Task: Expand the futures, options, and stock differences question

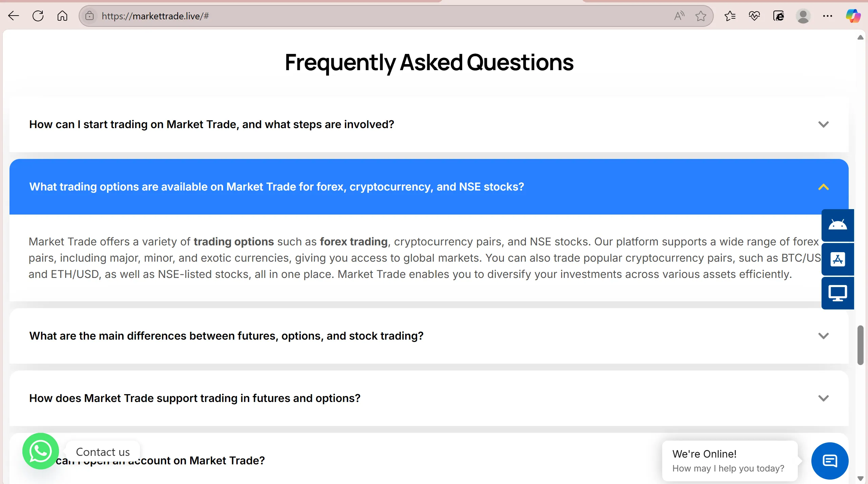Action: click(x=429, y=336)
